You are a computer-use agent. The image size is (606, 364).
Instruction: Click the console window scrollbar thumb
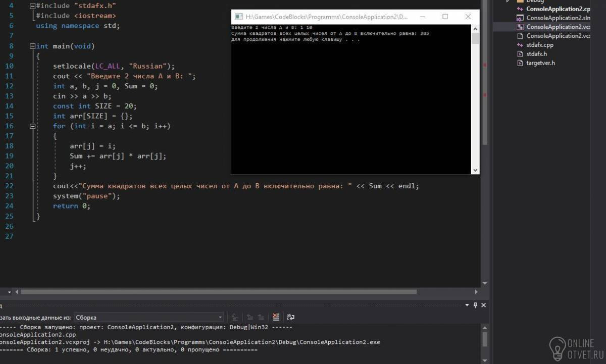tap(475, 39)
